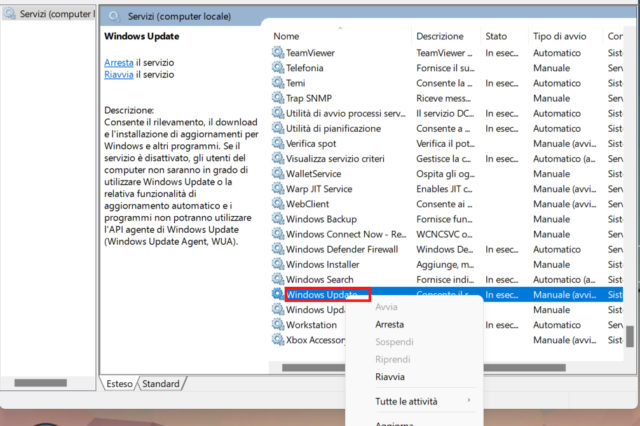This screenshot has height=426, width=640.
Task: Click the services list horizontal scrollbar
Action: [424, 368]
